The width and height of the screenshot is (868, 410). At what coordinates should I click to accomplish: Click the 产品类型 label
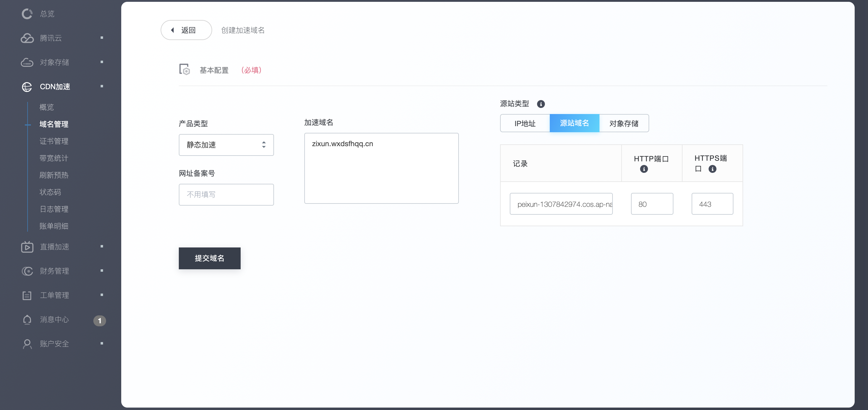click(x=193, y=123)
